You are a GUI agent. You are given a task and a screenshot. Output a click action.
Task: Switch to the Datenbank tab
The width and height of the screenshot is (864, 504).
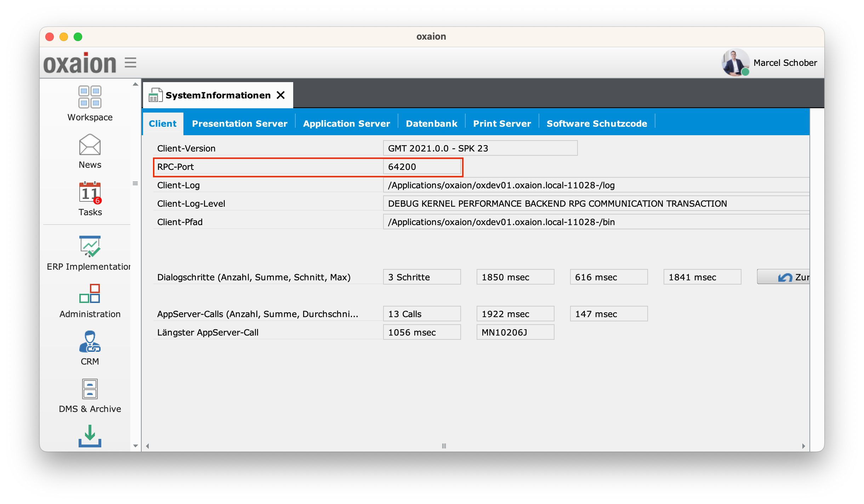432,124
